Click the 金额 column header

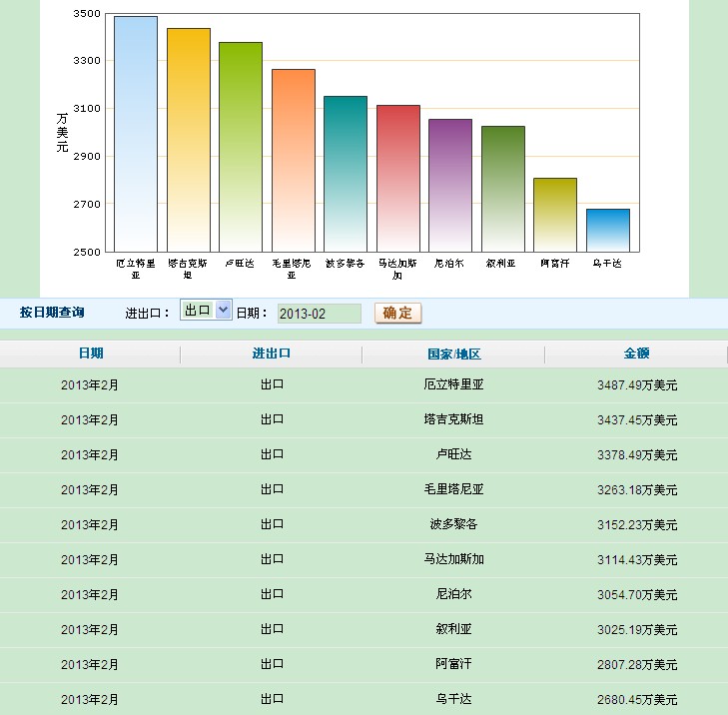point(636,354)
